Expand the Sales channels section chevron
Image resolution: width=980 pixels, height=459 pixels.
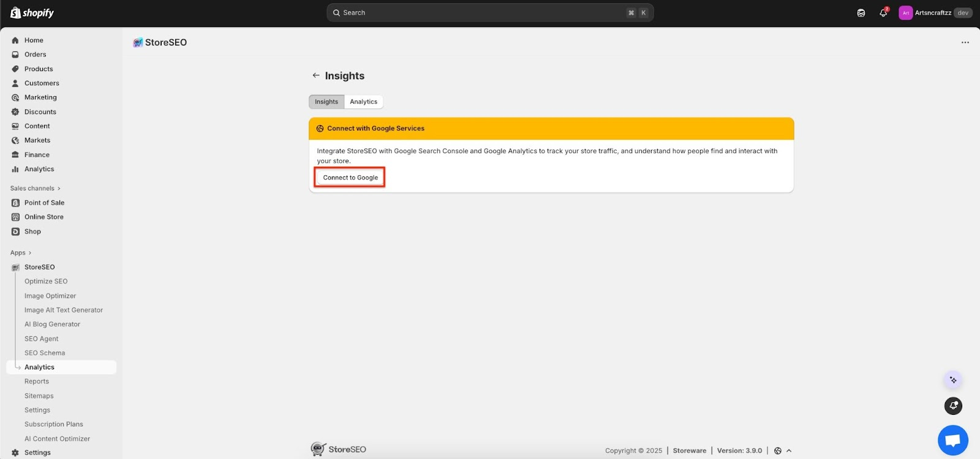(x=59, y=189)
